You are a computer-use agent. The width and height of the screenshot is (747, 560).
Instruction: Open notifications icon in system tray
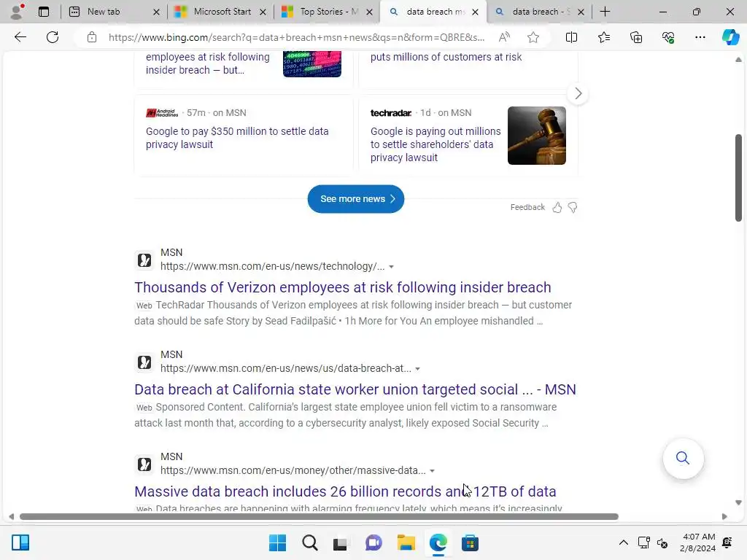[727, 542]
